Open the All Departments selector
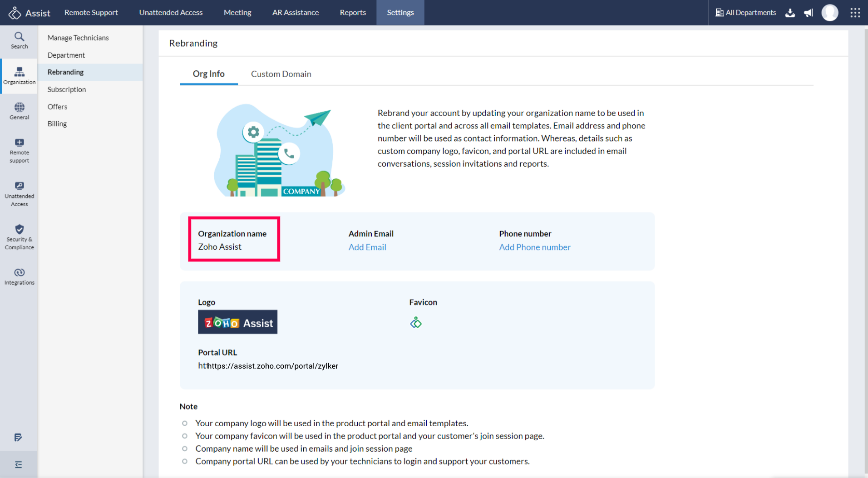Viewport: 868px width, 478px height. point(746,13)
